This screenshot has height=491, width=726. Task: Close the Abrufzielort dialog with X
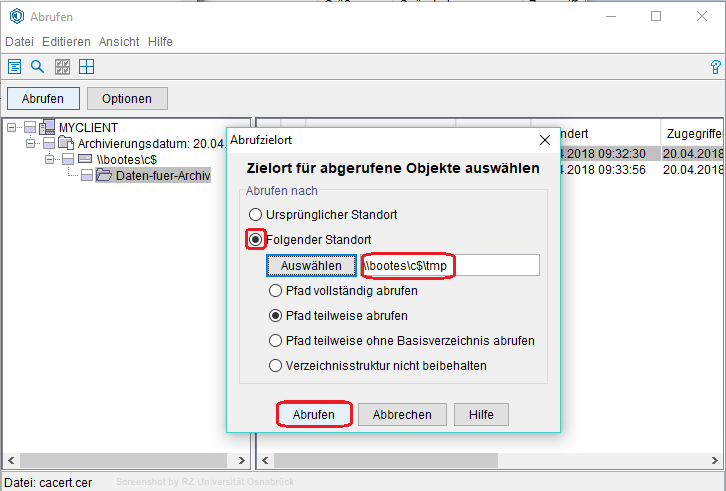click(x=545, y=141)
